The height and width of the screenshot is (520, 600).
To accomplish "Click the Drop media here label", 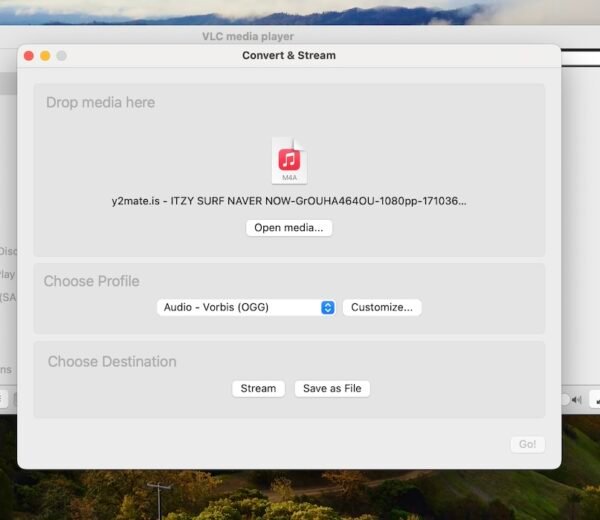I will [101, 103].
